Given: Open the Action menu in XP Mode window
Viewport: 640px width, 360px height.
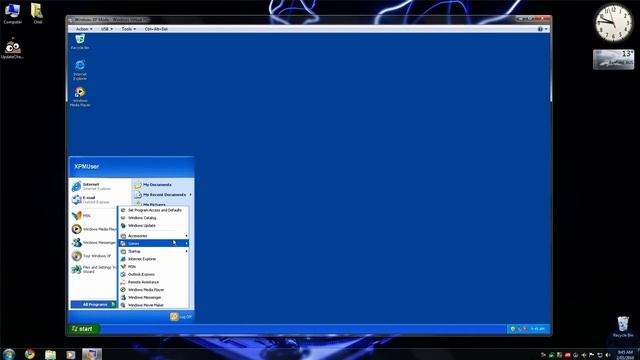Looking at the screenshot, I should 84,29.
